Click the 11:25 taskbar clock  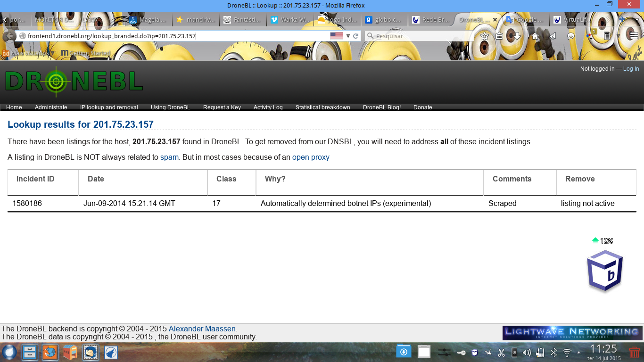604,349
